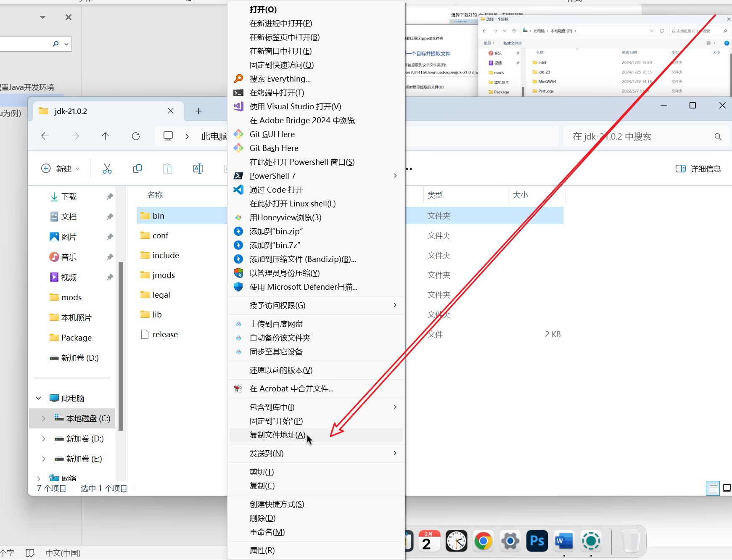Viewport: 732px width, 560px height.
Task: Select 通过 Code 打开
Action: tap(316, 190)
